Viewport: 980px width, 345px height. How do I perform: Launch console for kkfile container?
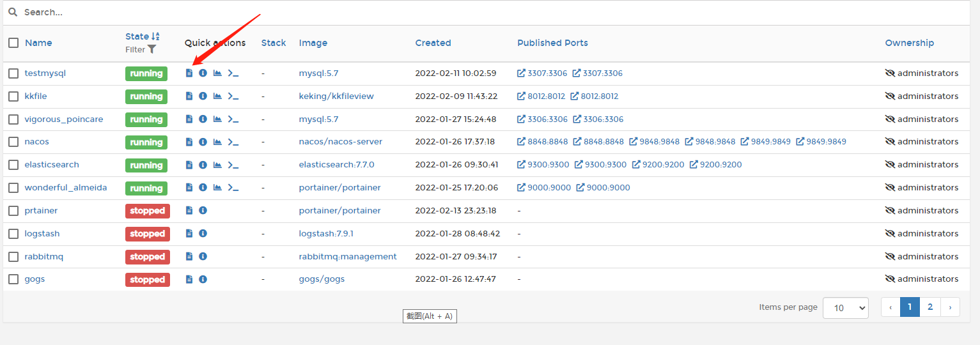pyautogui.click(x=233, y=96)
